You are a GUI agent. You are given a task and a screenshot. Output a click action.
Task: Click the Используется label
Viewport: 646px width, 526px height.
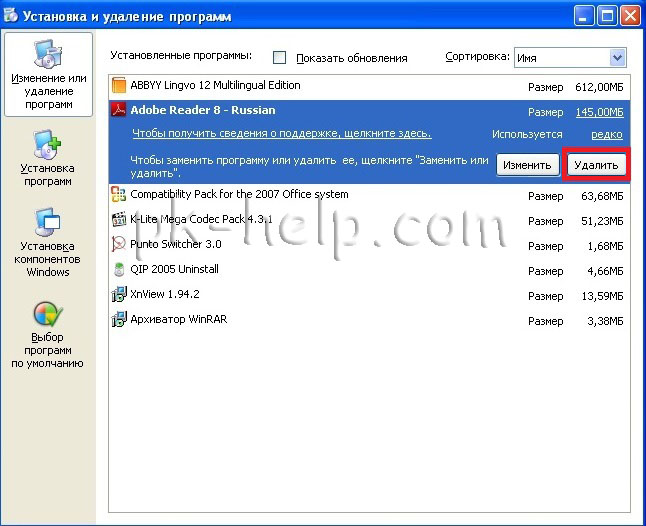point(527,134)
